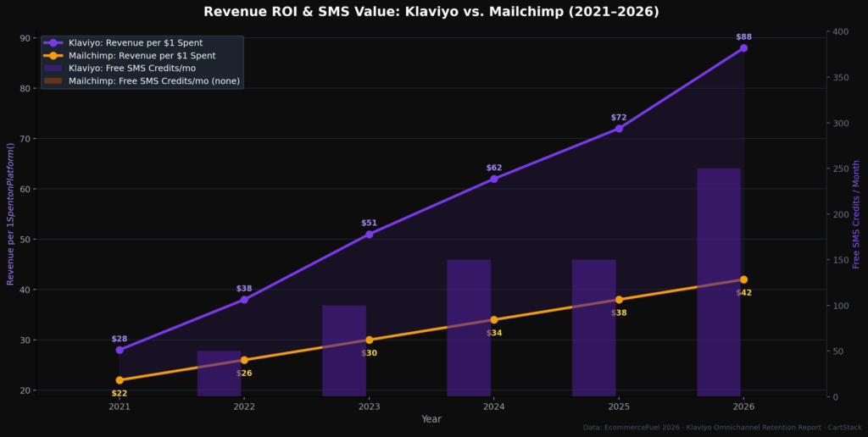Click the x-axis label Year
This screenshot has width=868, height=437.
pos(431,419)
